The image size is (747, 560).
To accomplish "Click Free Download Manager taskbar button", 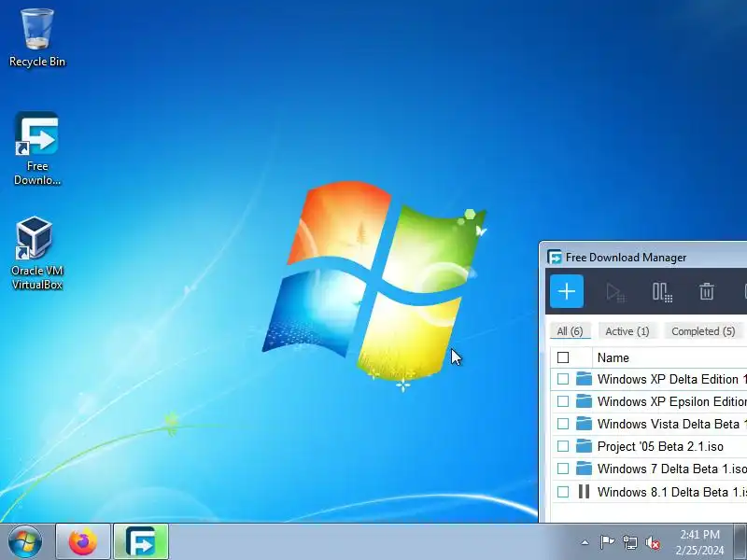I will (x=141, y=541).
